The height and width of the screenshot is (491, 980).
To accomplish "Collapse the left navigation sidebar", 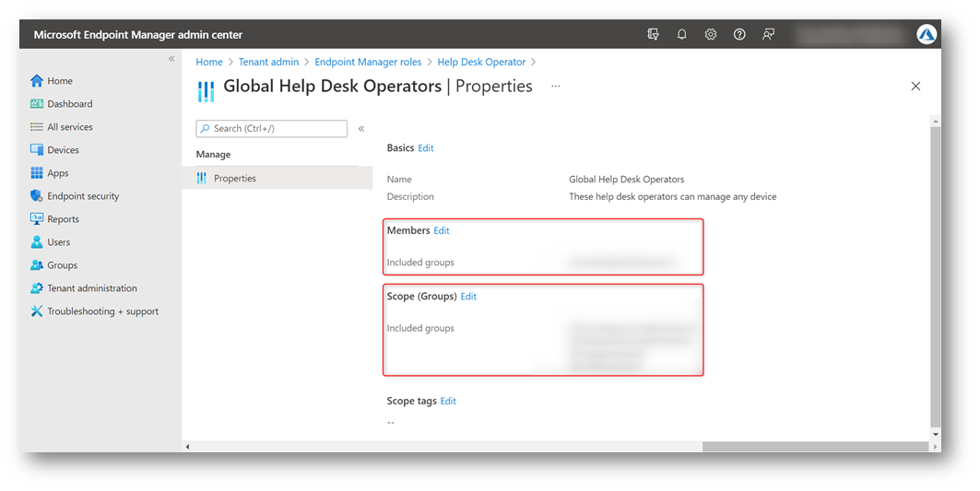I will (x=171, y=59).
